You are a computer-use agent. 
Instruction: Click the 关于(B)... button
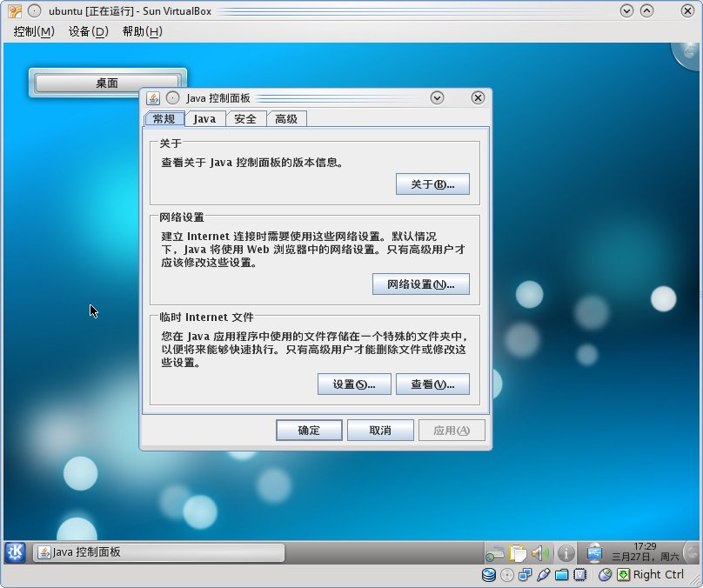point(432,184)
